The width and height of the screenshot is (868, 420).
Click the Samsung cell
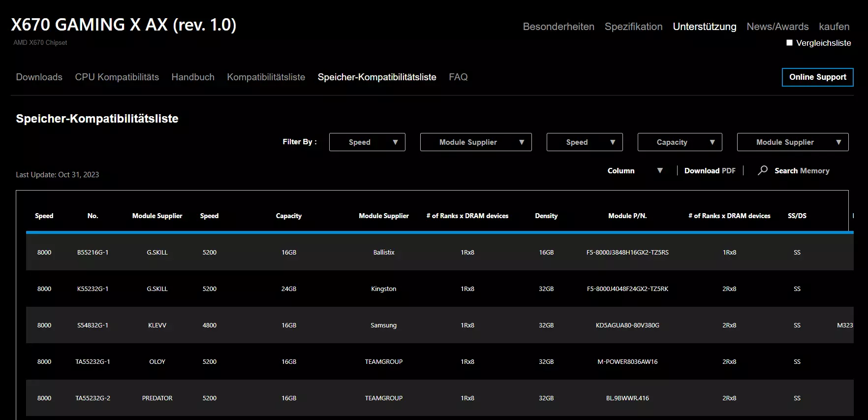pyautogui.click(x=384, y=325)
